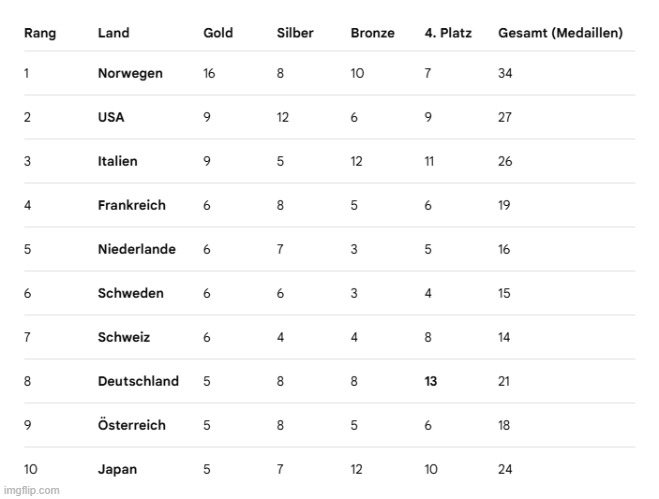Select the Gold column header
Image resolution: width=659 pixels, height=499 pixels.
tap(218, 33)
